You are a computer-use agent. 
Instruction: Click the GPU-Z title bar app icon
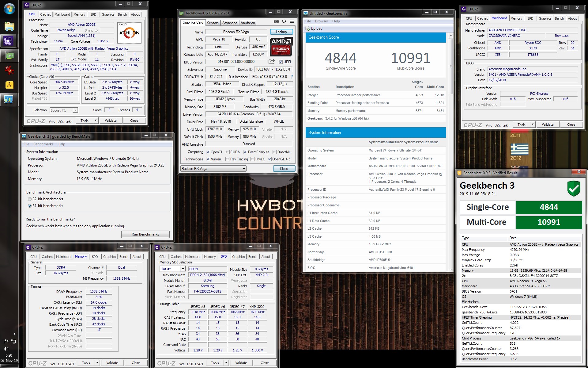[x=181, y=13]
